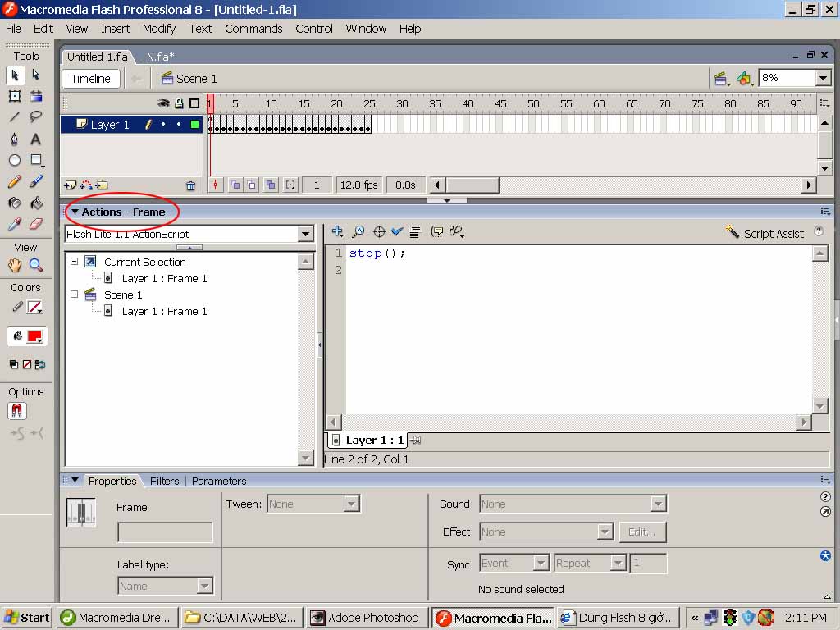Open the Flash Lite 1.1 ActionScript dropdown
This screenshot has height=630, width=840.
click(x=305, y=234)
